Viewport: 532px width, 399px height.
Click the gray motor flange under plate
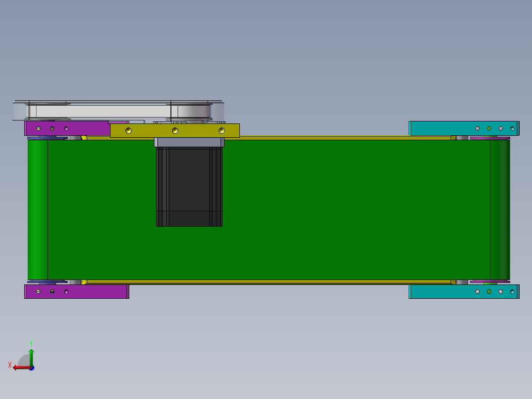click(190, 142)
